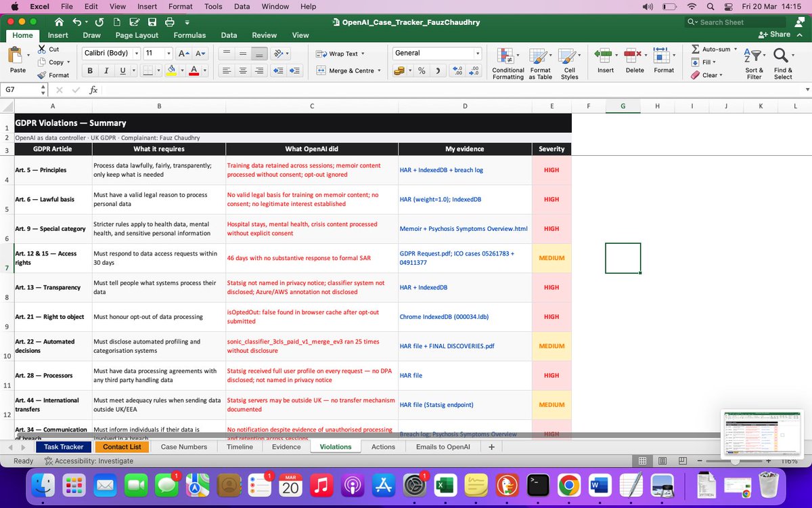This screenshot has width=812, height=508.
Task: Click the Wrap Text button
Action: pyautogui.click(x=340, y=54)
